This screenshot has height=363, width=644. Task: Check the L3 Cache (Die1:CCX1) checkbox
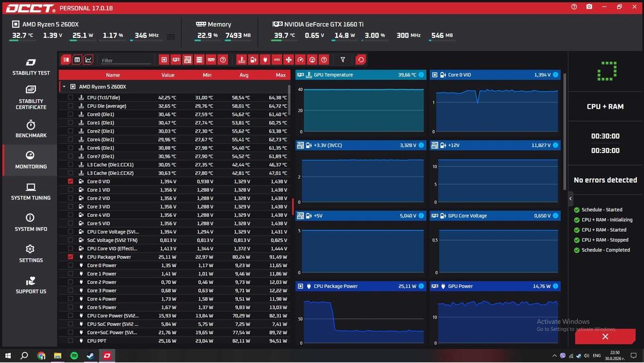[71, 165]
